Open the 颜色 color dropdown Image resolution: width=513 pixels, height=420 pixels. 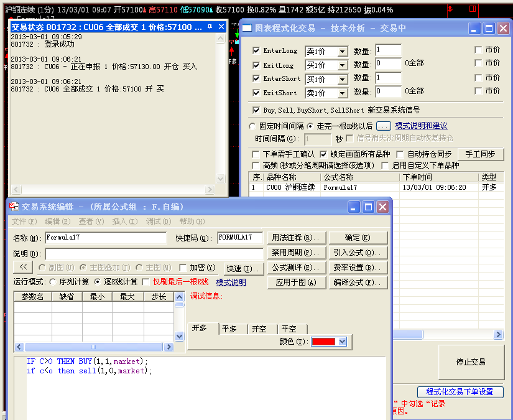tap(343, 342)
